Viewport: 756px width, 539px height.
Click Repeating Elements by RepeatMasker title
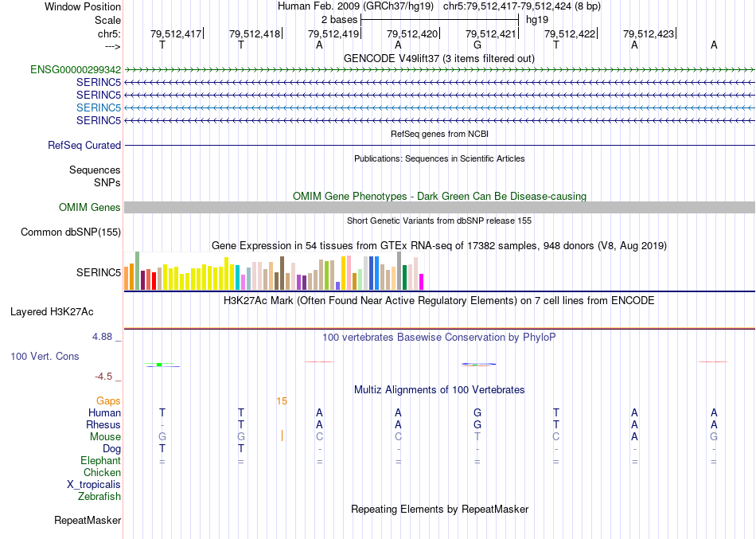tap(440, 509)
